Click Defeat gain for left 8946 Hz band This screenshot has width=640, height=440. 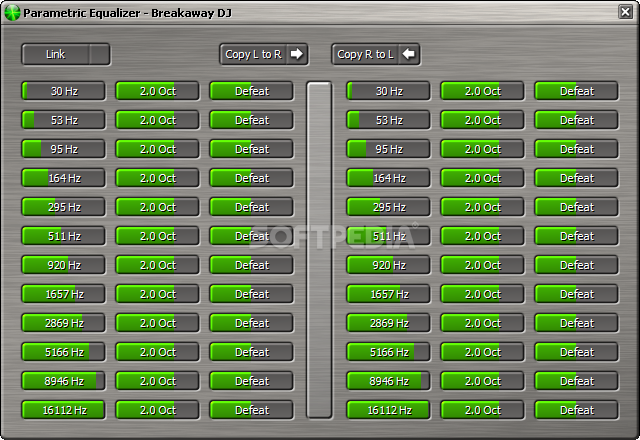251,381
